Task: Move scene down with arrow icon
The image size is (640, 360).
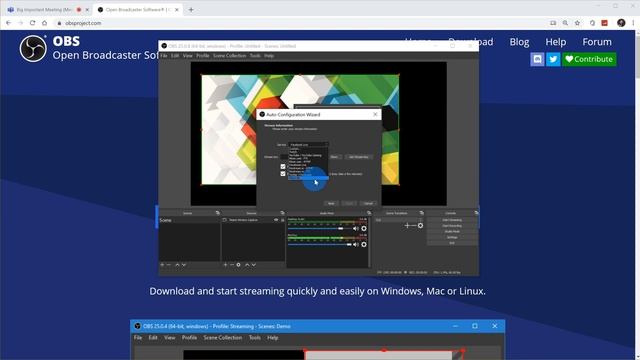Action: [x=184, y=265]
